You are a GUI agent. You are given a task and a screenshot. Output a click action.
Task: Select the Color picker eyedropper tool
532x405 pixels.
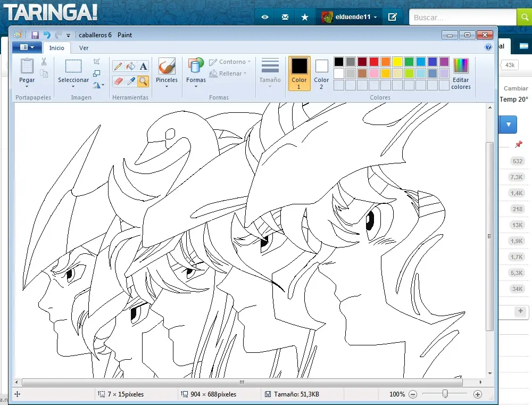pyautogui.click(x=130, y=81)
